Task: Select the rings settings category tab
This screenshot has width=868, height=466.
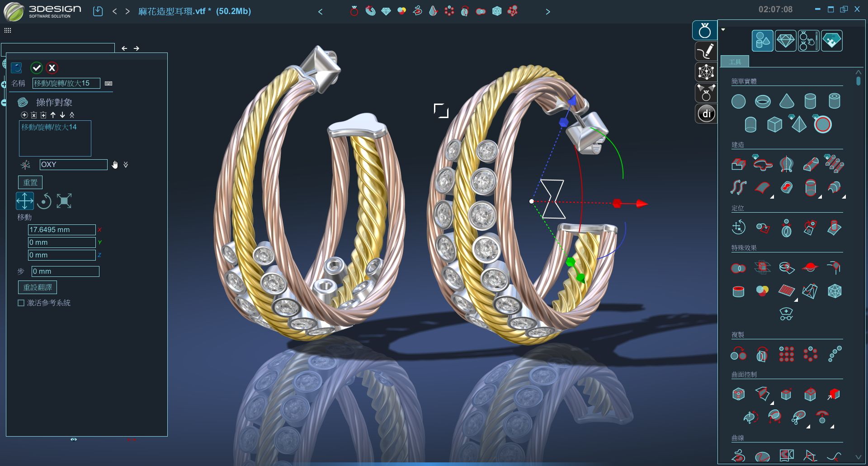Action: click(x=809, y=41)
